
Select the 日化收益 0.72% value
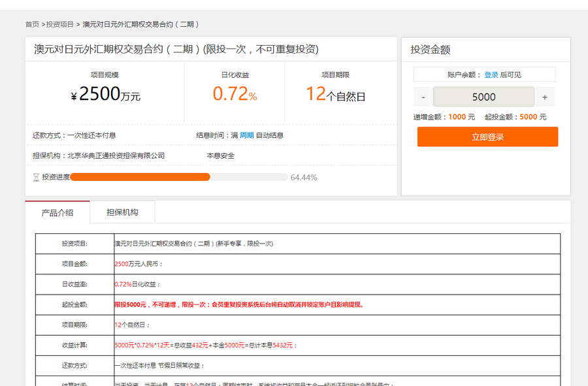235,93
